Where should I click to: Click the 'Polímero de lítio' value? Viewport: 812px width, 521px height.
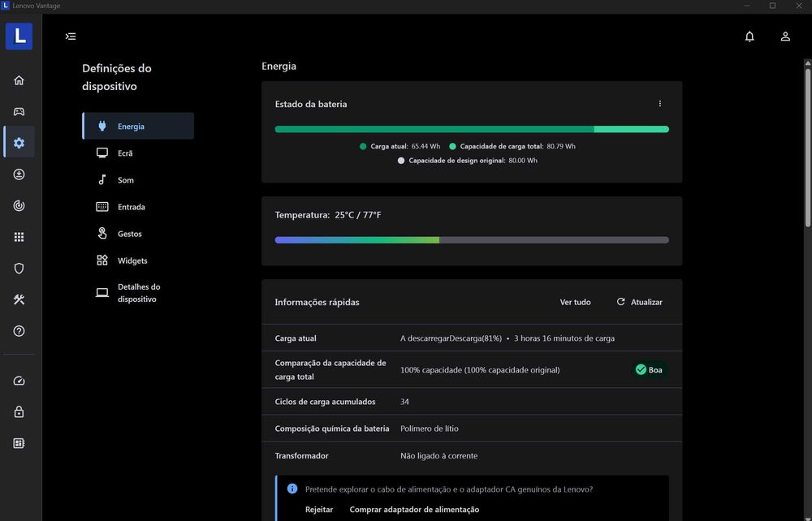(x=430, y=428)
